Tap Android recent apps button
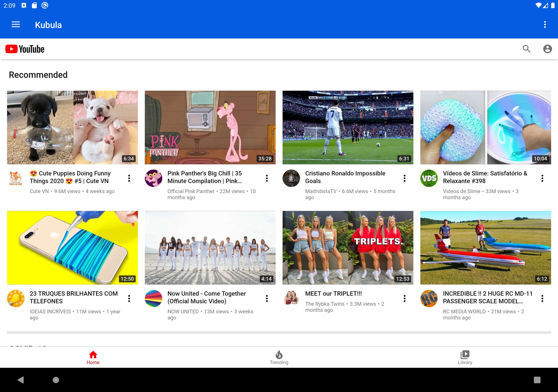This screenshot has height=392, width=558. 537,380
